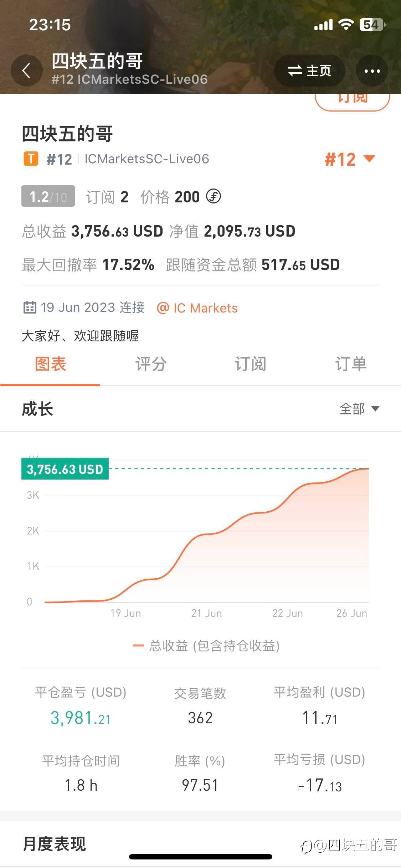Open the @ IC Markets broker link

click(197, 308)
